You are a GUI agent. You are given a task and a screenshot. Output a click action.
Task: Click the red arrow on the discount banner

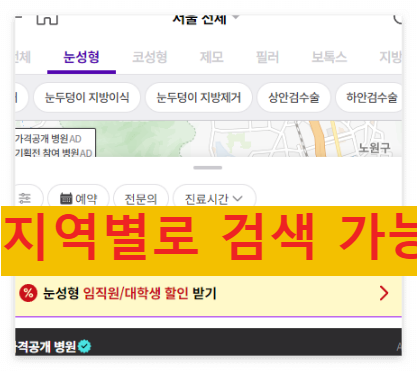[x=384, y=293]
